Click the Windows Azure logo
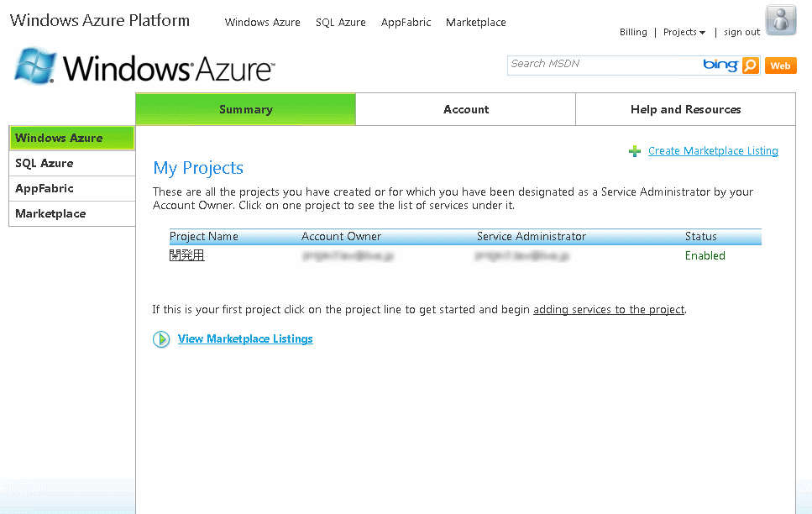Viewport: 812px width, 514px height. pyautogui.click(x=144, y=67)
